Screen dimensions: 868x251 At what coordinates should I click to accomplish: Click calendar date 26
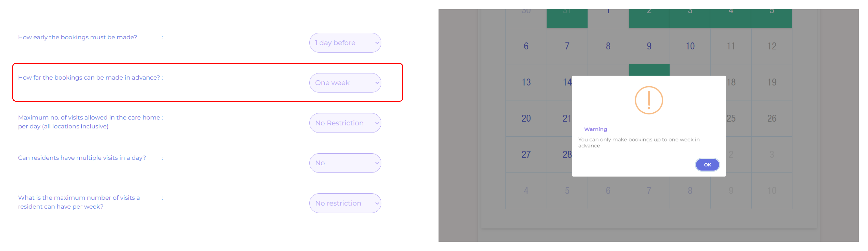tap(771, 118)
